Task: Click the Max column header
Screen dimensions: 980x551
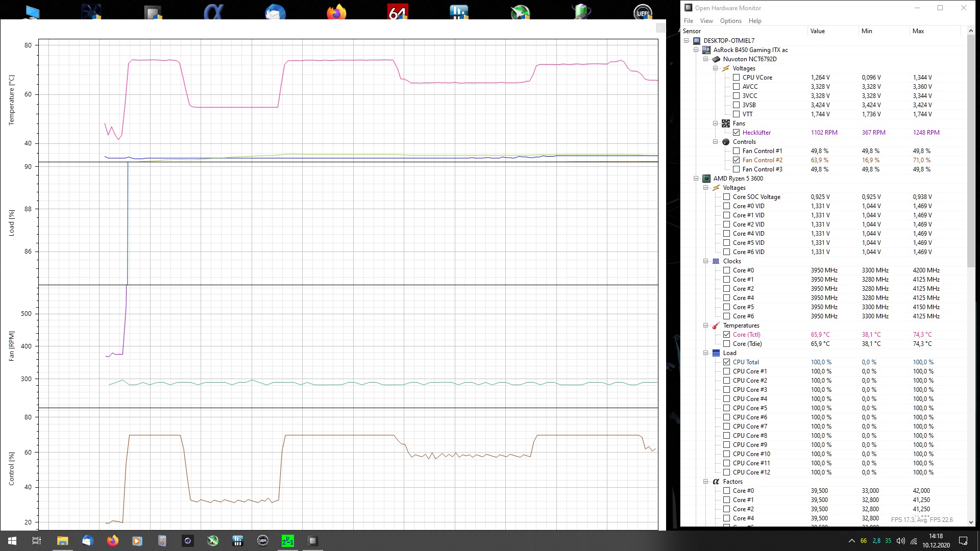Action: click(918, 31)
